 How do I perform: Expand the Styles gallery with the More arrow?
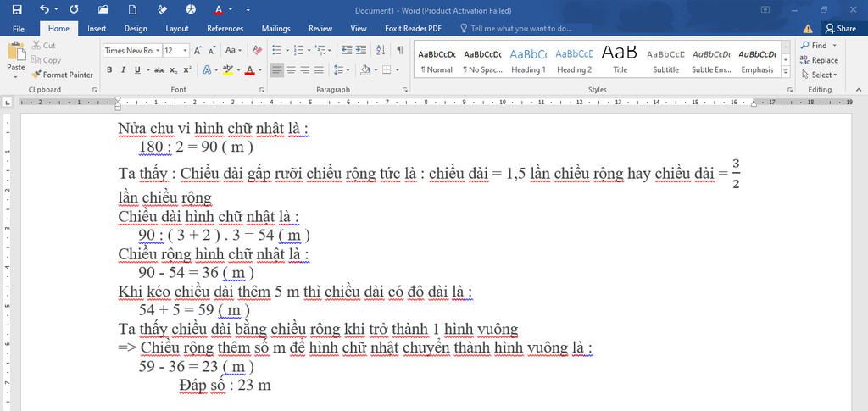point(785,71)
